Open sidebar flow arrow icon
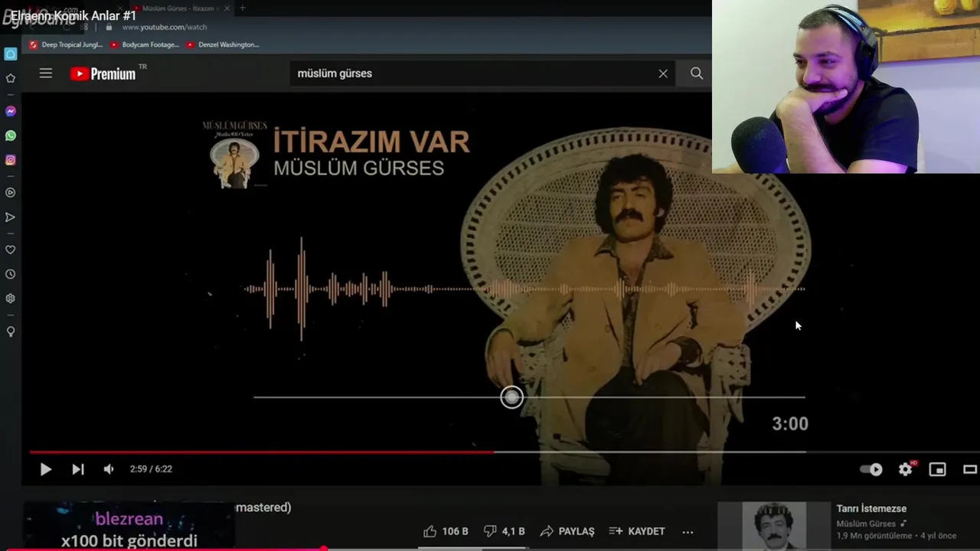980x551 pixels. pyautogui.click(x=11, y=217)
